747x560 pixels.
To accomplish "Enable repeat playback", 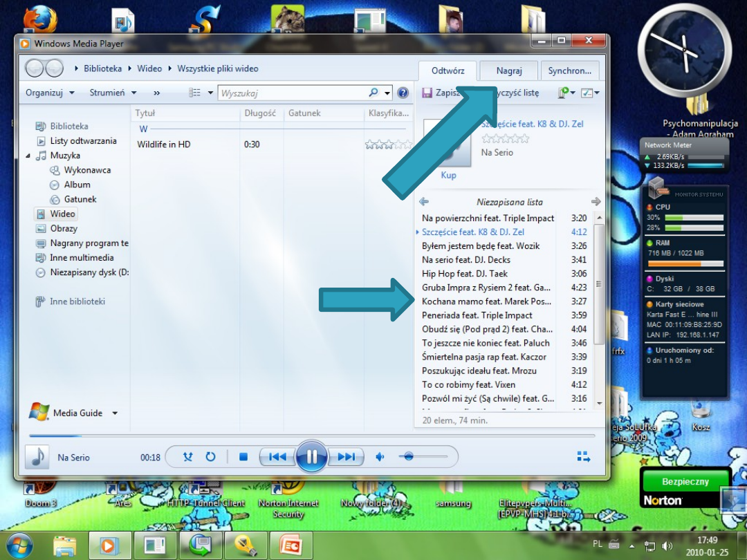I will pos(211,456).
